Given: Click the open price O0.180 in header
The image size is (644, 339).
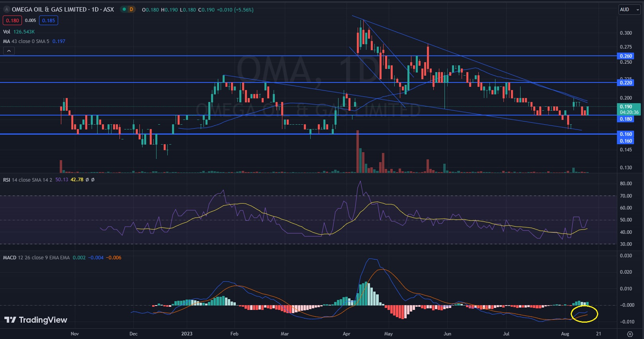Looking at the screenshot, I should (x=150, y=10).
